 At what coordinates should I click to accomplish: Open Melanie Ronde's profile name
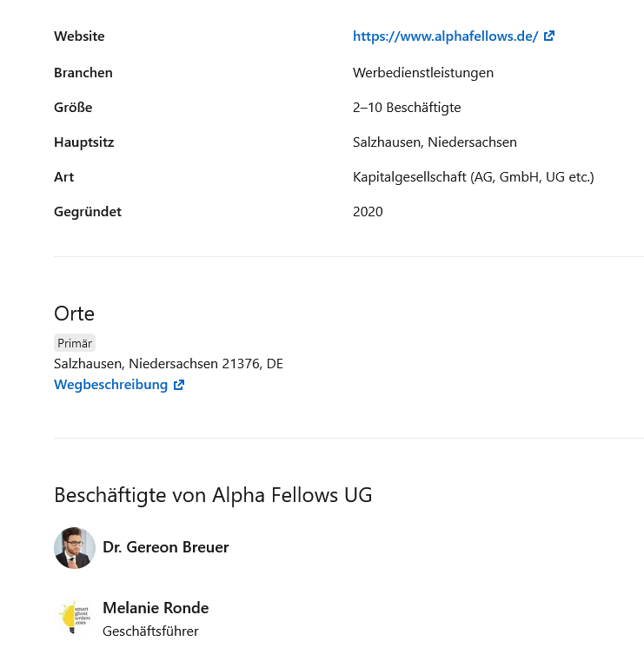[156, 608]
